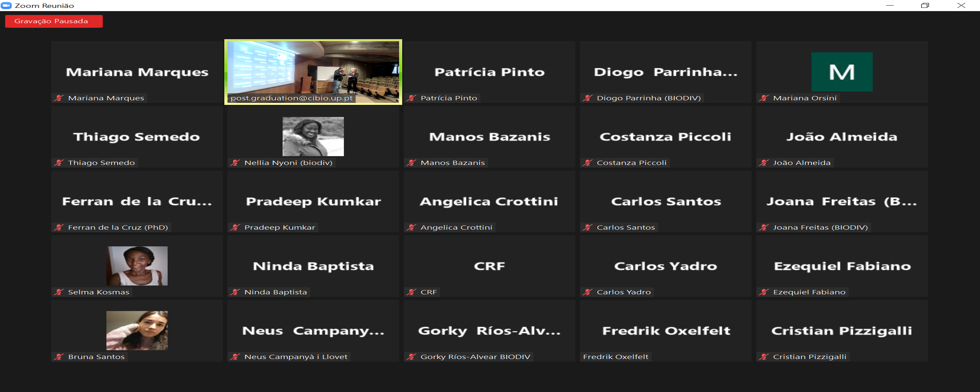Click the large Ezequiel Fabiano name tile
980x392 pixels.
[842, 266]
